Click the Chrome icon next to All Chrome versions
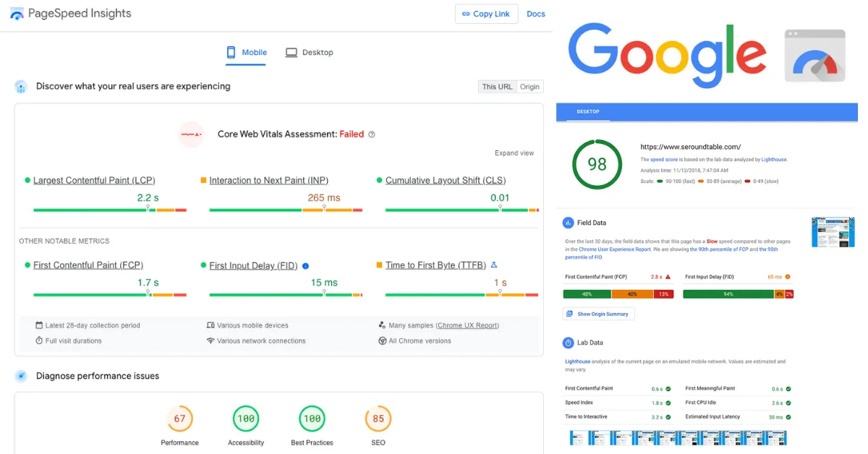 [x=382, y=340]
